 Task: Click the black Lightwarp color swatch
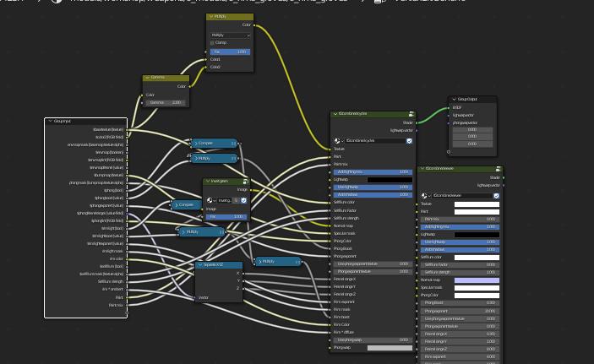click(x=390, y=180)
